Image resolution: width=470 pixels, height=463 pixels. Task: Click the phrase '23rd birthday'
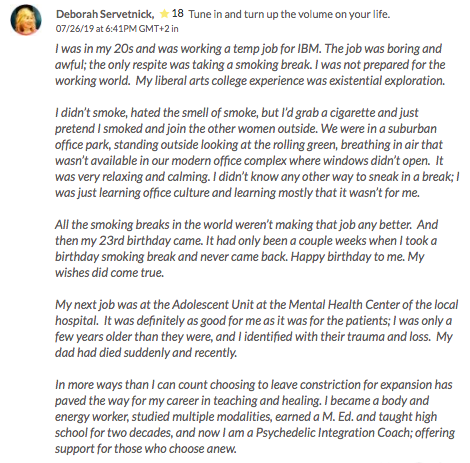[x=135, y=241]
